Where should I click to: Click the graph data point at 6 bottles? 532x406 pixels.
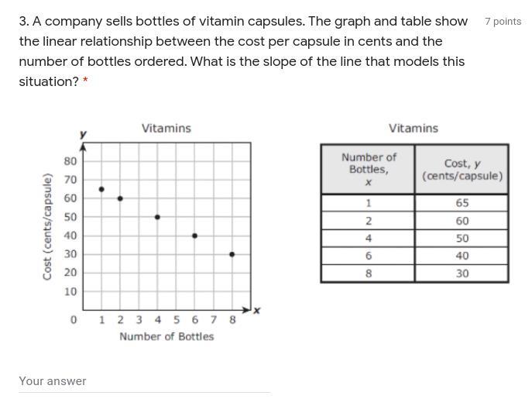pyautogui.click(x=194, y=236)
